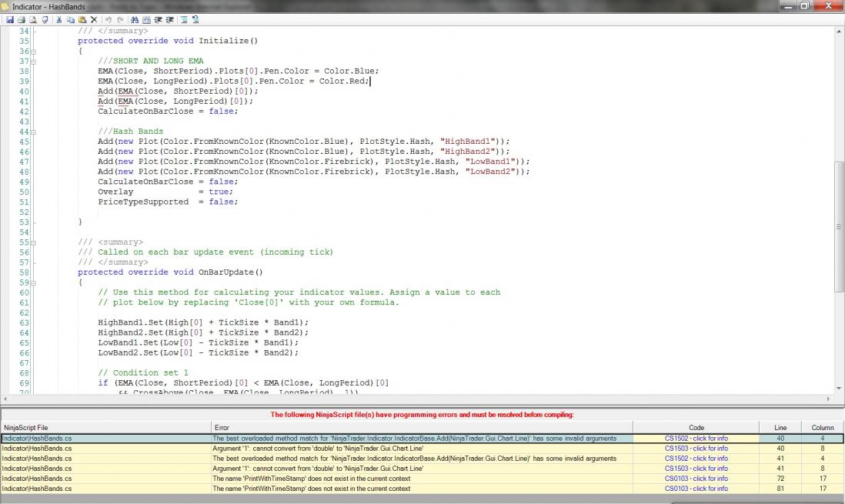Open CS0103 info link for line 81

pos(696,489)
